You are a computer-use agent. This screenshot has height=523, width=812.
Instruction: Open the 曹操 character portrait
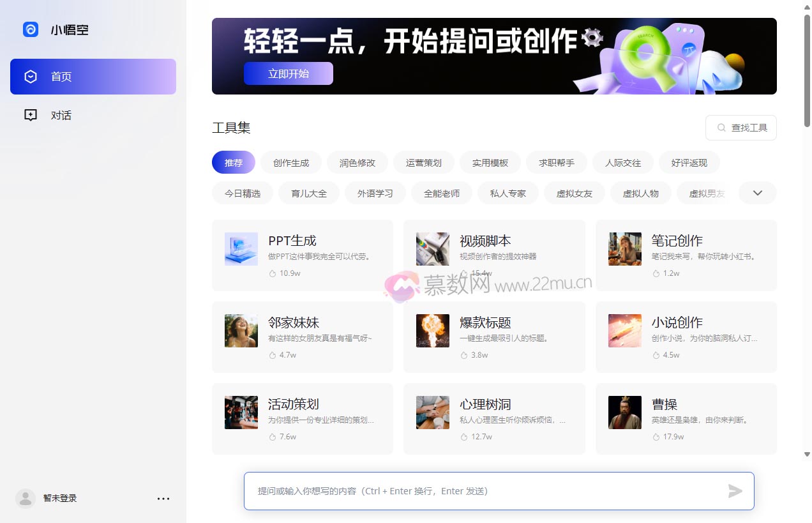624,413
